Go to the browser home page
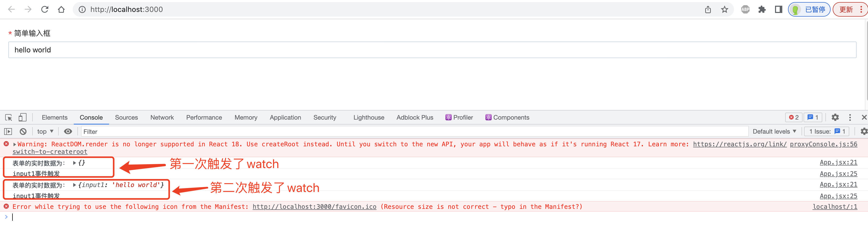868x234 pixels. [62, 9]
